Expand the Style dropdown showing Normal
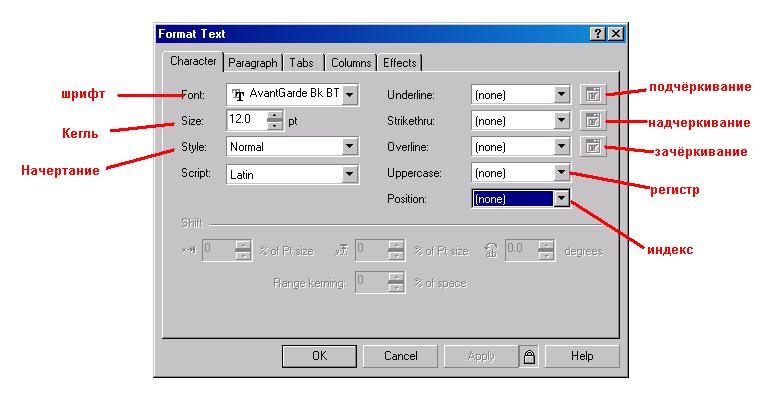767x394 pixels. point(349,146)
